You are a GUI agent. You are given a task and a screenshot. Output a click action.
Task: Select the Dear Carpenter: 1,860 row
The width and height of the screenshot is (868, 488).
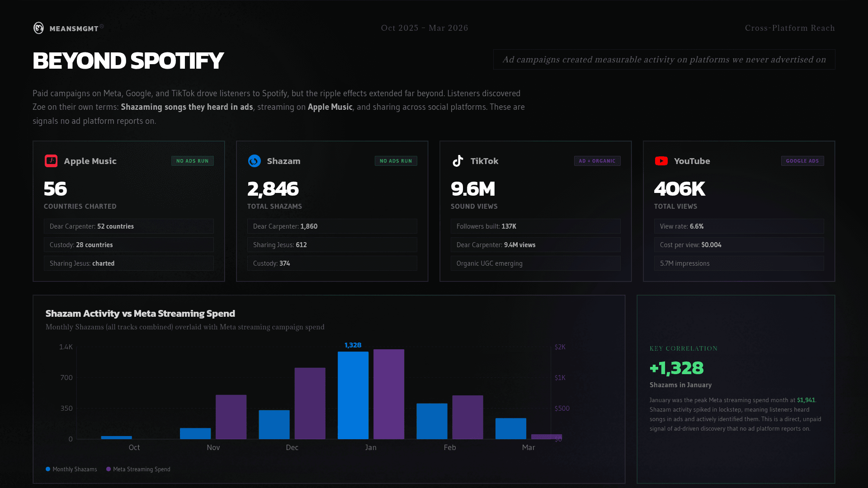pyautogui.click(x=332, y=226)
